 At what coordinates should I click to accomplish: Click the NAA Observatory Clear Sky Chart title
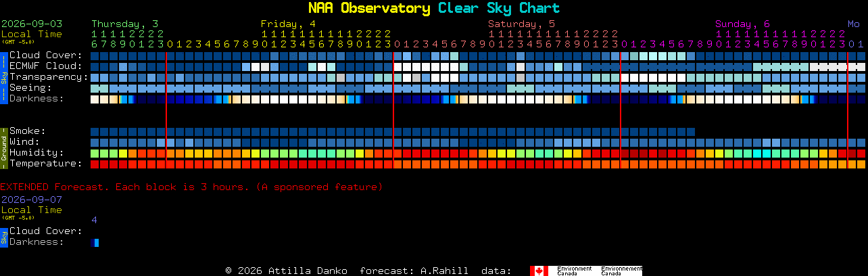click(x=434, y=8)
